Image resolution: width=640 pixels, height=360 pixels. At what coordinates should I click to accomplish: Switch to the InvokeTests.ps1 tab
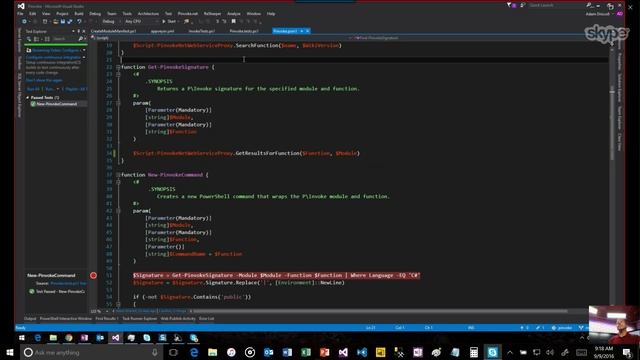tap(202, 31)
